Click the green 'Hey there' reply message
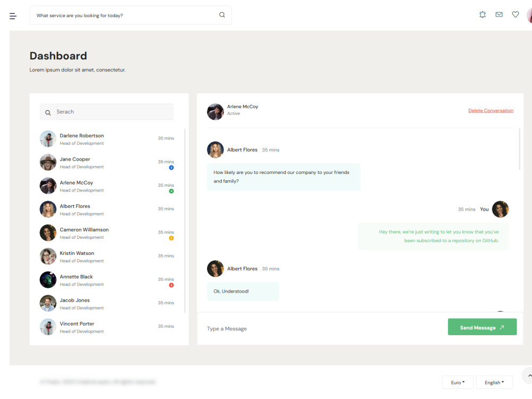 [433, 236]
